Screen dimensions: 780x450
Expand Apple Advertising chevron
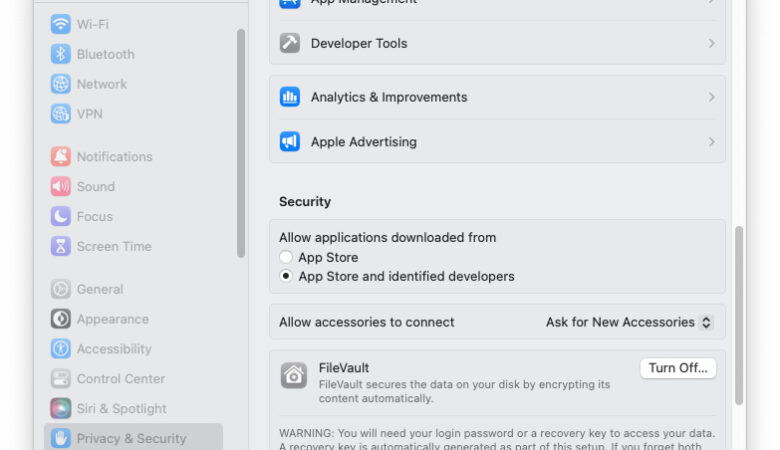[x=711, y=142]
